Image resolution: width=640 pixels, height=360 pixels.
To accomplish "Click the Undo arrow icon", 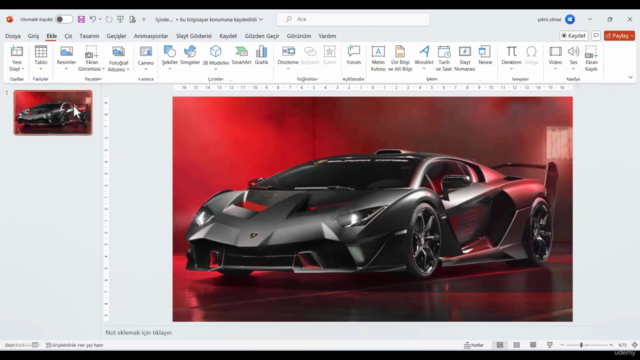I will (x=93, y=19).
